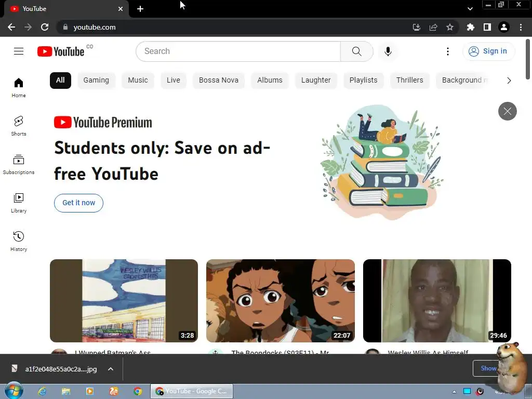Open Chrome extensions puzzle icon

(x=470, y=27)
